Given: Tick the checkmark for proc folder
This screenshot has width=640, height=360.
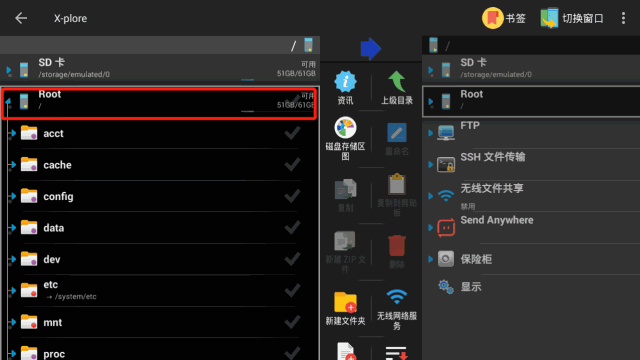Looking at the screenshot, I should (x=292, y=353).
